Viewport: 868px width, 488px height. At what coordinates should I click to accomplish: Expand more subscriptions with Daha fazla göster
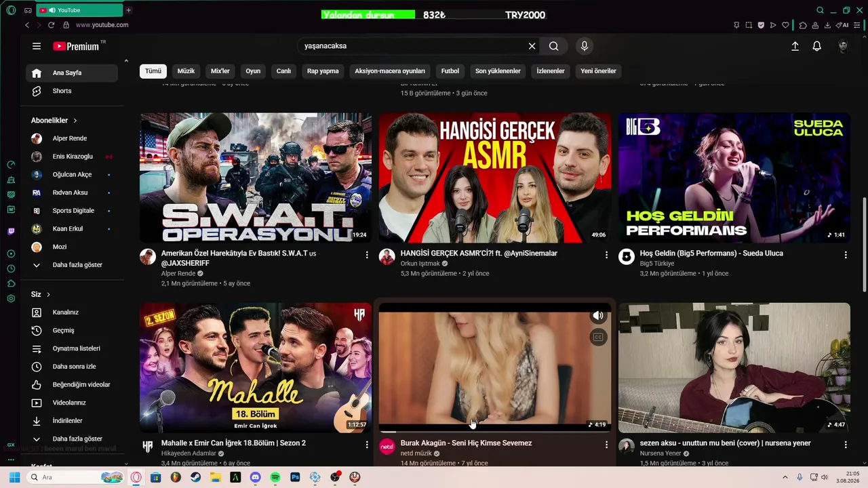72,265
